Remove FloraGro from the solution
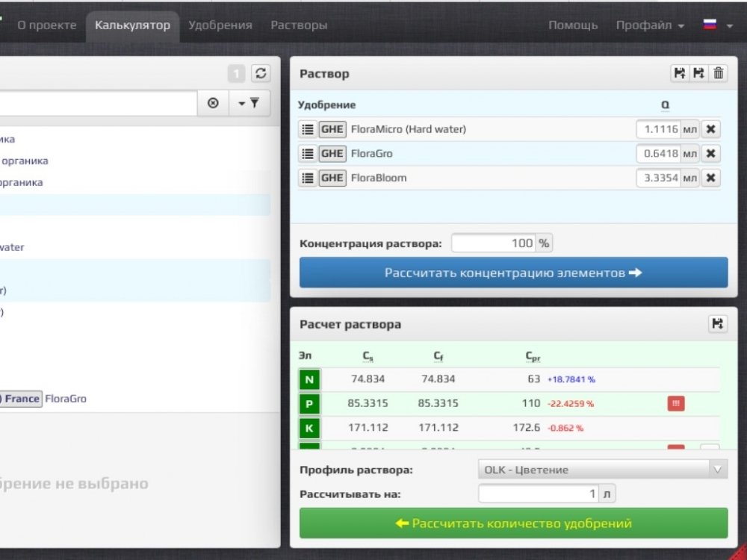Viewport: 747px width, 560px height. tap(710, 153)
